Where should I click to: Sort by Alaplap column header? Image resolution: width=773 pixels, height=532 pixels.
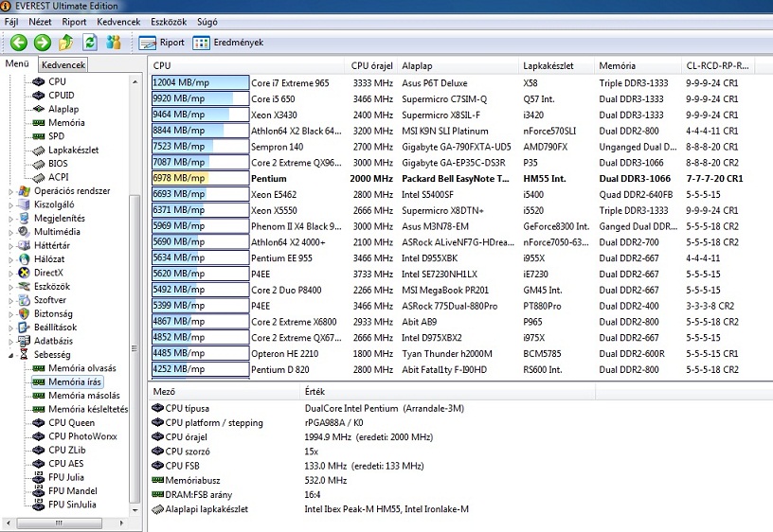pyautogui.click(x=458, y=65)
